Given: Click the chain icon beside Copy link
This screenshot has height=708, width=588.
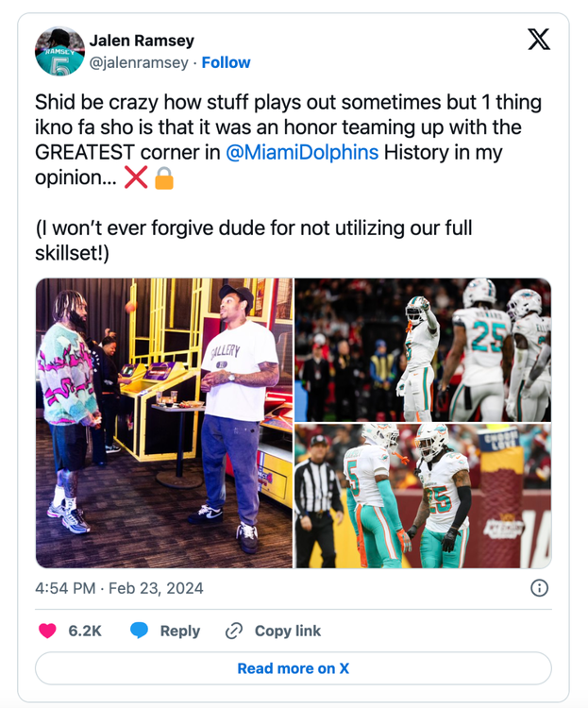Looking at the screenshot, I should click(x=234, y=631).
